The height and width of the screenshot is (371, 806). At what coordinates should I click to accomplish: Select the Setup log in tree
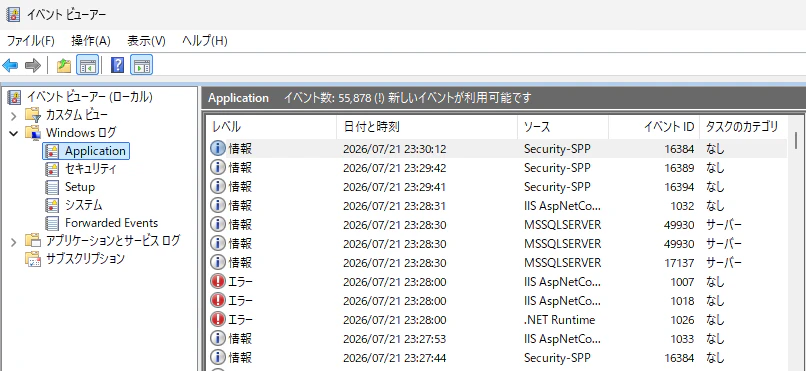(x=80, y=187)
